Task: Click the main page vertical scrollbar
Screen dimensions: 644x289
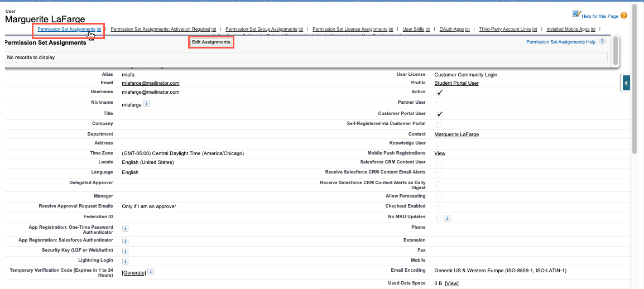Action: click(x=635, y=84)
